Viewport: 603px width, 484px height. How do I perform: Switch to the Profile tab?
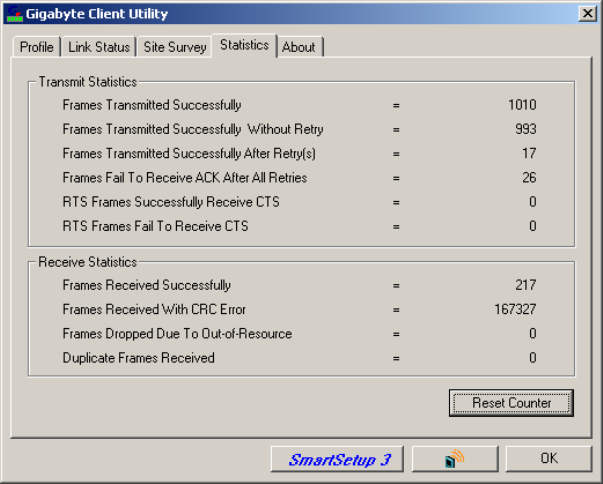pos(37,47)
